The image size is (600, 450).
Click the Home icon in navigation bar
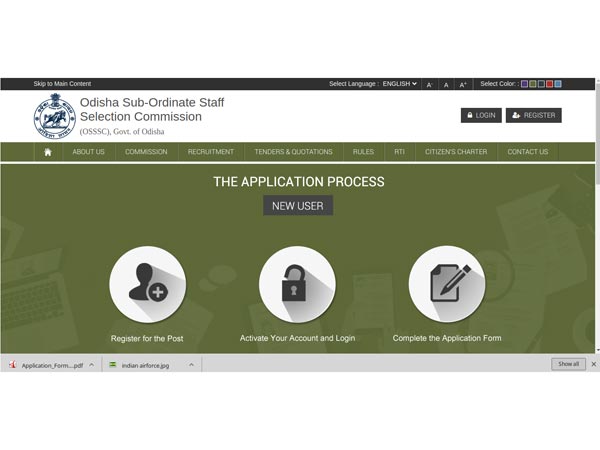(x=47, y=152)
